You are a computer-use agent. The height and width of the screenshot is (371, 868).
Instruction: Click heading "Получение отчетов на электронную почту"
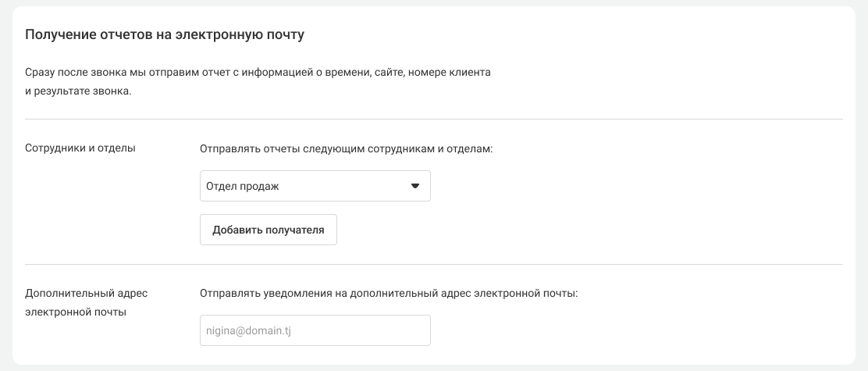(x=165, y=34)
